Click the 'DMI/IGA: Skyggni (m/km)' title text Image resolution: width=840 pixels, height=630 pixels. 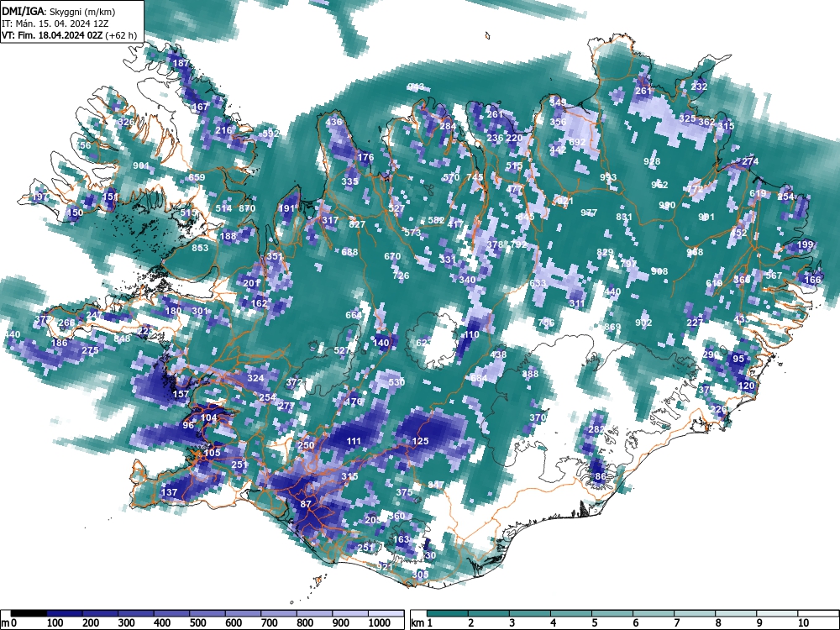coord(59,11)
